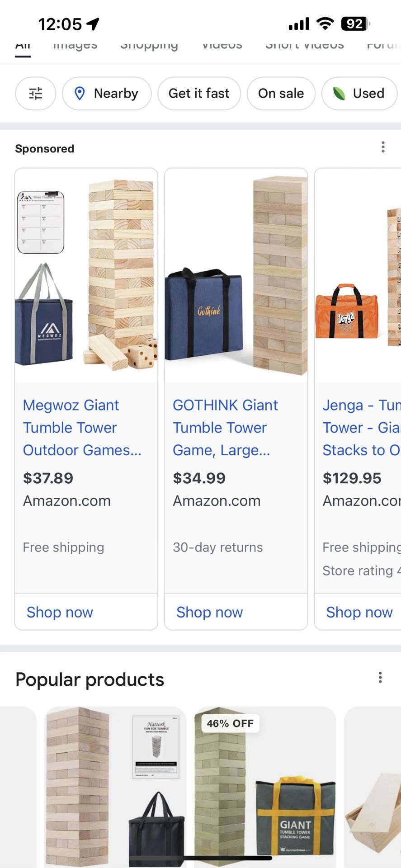The height and width of the screenshot is (868, 401).
Task: Tap the three-dot menu beside Sponsored
Action: tap(383, 147)
